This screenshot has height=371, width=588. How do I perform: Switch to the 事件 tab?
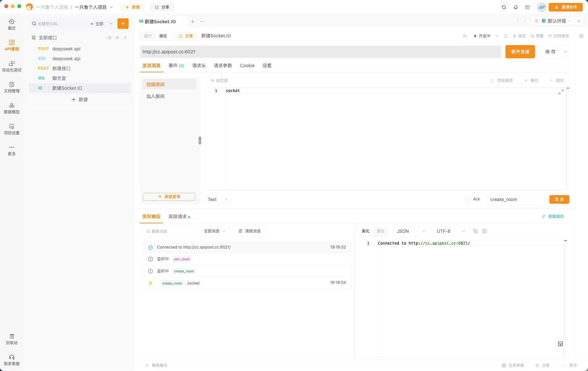coord(176,65)
